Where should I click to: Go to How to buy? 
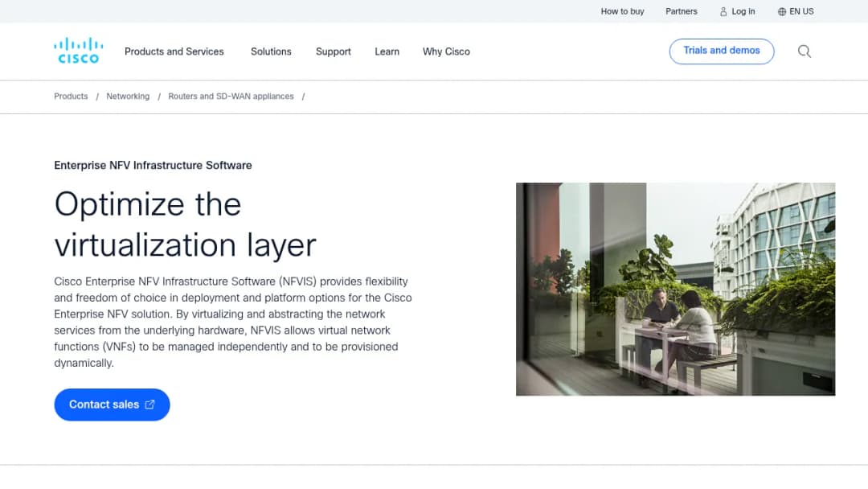pos(622,11)
